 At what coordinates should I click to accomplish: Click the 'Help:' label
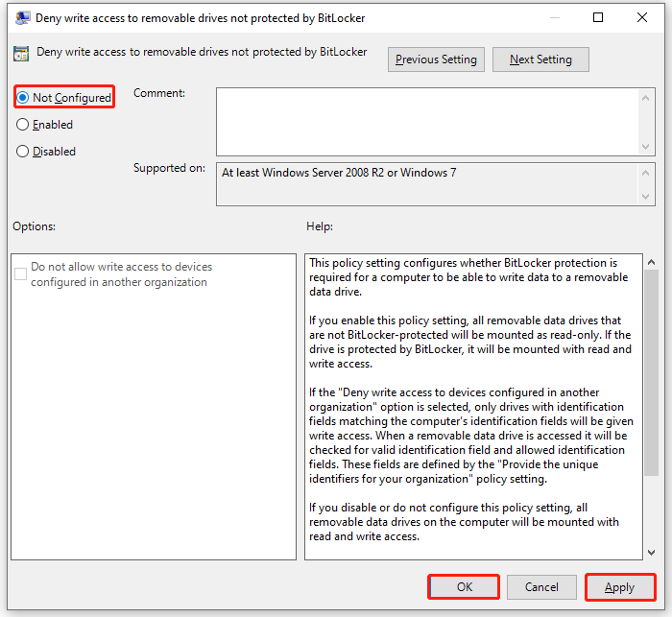point(320,226)
